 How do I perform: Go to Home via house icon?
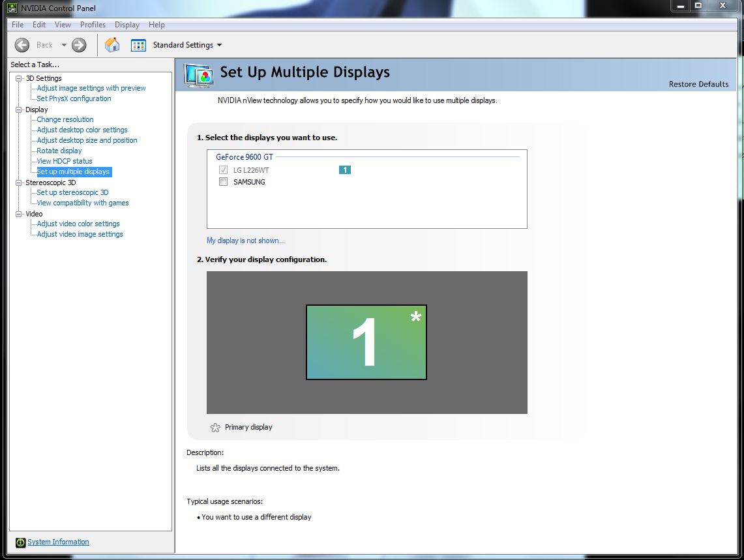tap(112, 45)
